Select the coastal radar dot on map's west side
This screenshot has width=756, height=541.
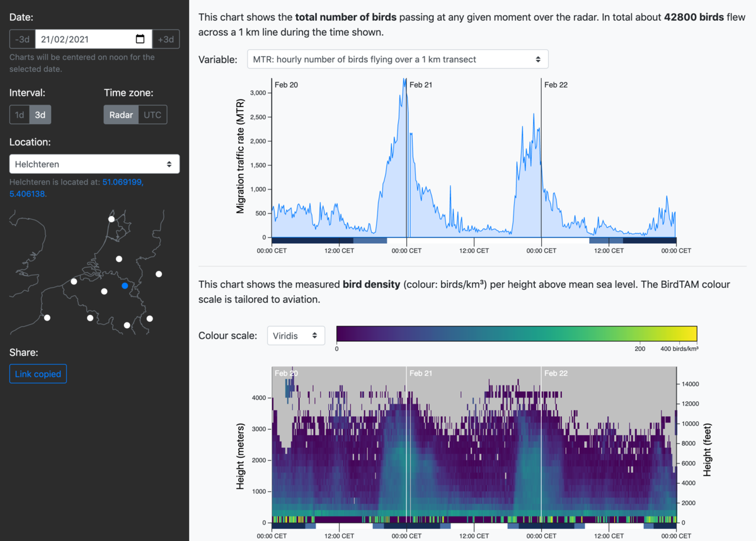click(74, 282)
